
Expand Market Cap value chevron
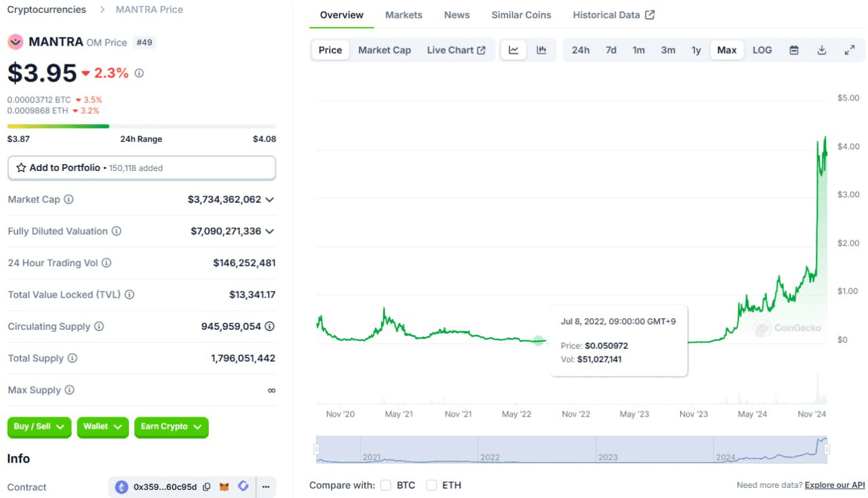tap(270, 199)
